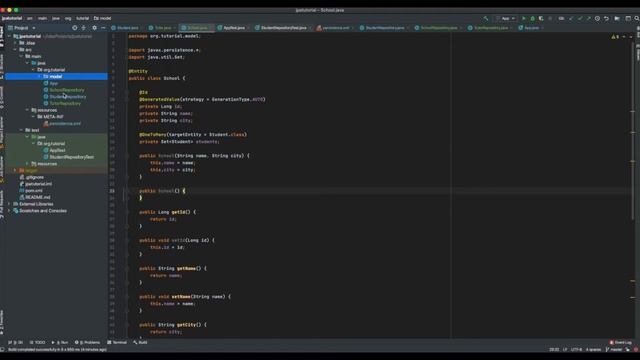Image resolution: width=640 pixels, height=360 pixels.
Task: Open the Event Log button
Action: click(621, 342)
